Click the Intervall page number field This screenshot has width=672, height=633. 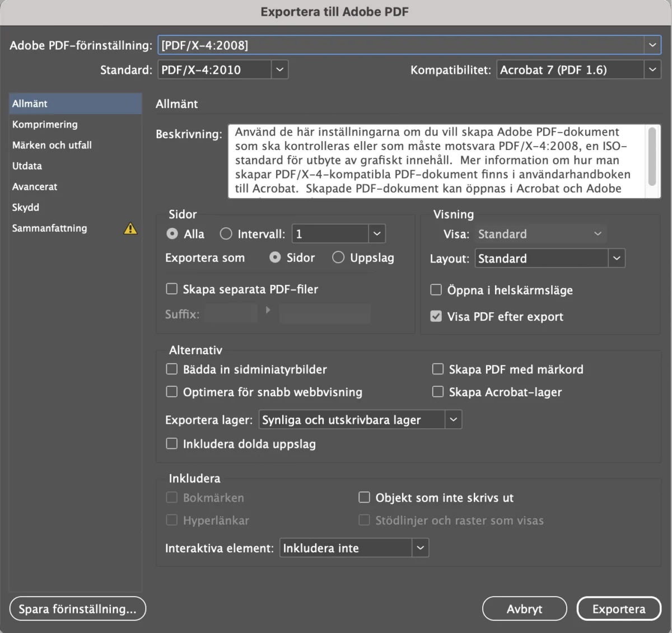tap(330, 234)
